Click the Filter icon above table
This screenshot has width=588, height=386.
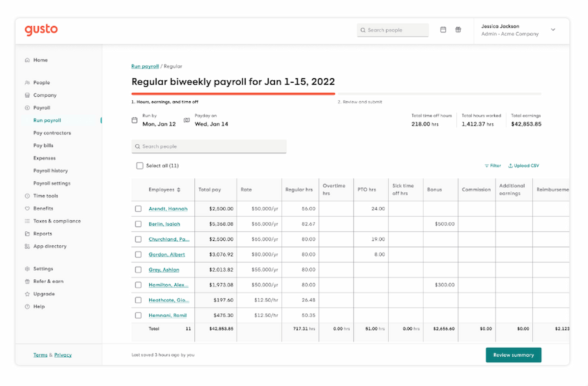pyautogui.click(x=487, y=166)
